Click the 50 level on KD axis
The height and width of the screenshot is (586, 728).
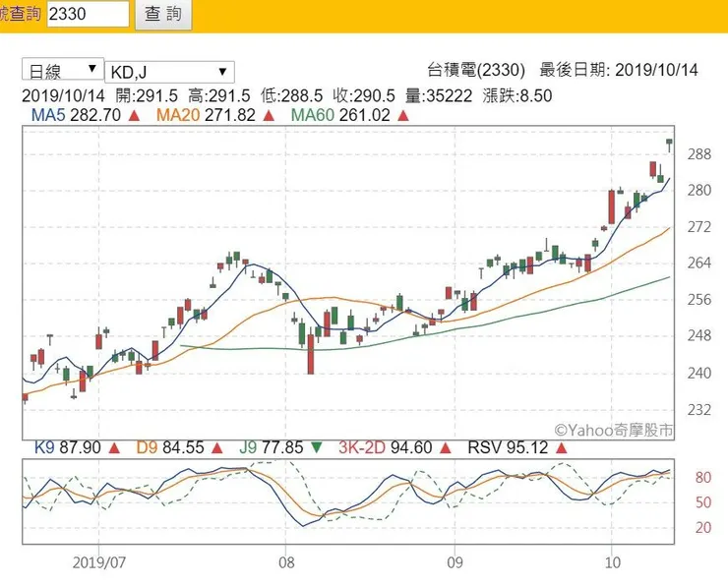click(x=703, y=502)
